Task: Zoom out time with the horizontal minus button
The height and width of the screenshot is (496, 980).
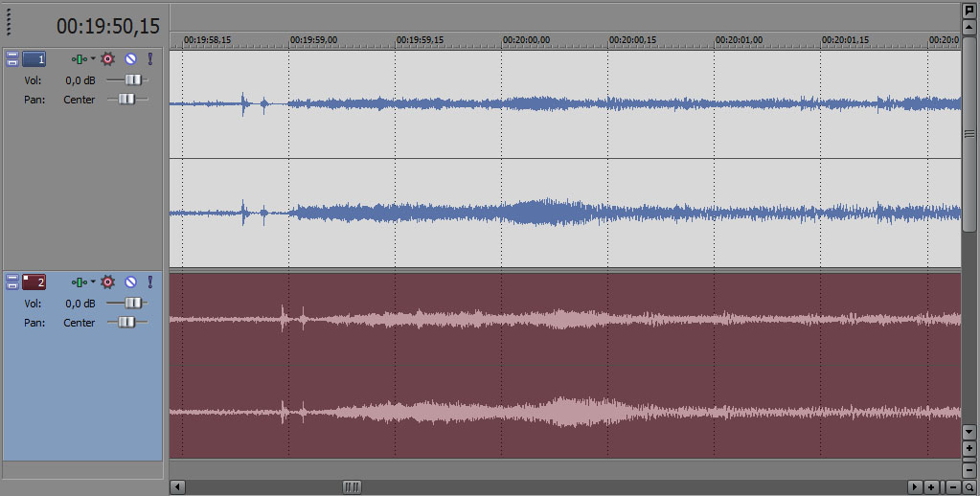Action: [953, 487]
